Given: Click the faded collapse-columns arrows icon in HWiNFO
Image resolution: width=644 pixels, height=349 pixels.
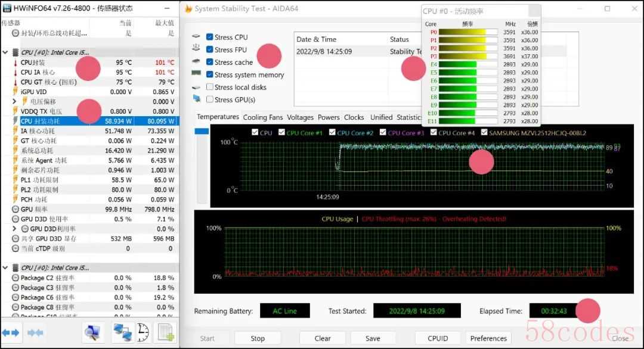Looking at the screenshot, I should tap(35, 332).
